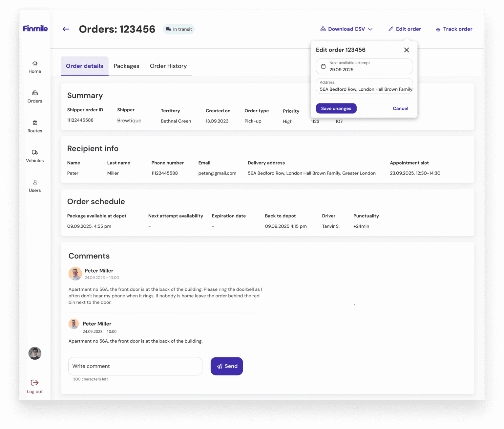Focus the Write comment input field

[135, 366]
